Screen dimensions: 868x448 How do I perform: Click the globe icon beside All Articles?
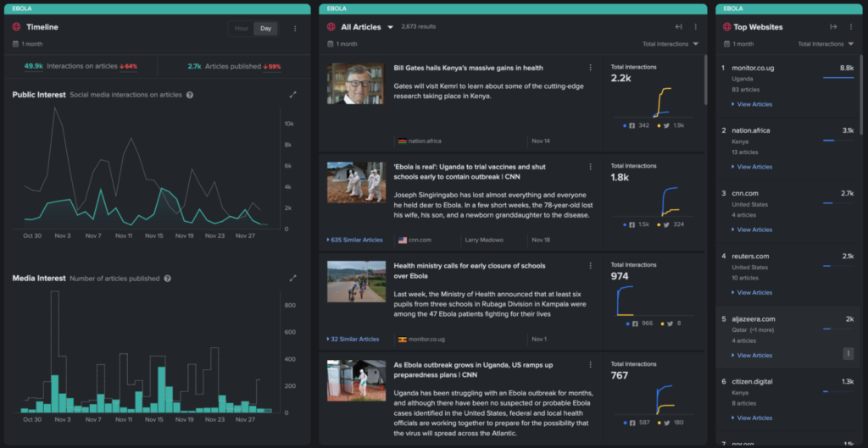click(x=331, y=26)
